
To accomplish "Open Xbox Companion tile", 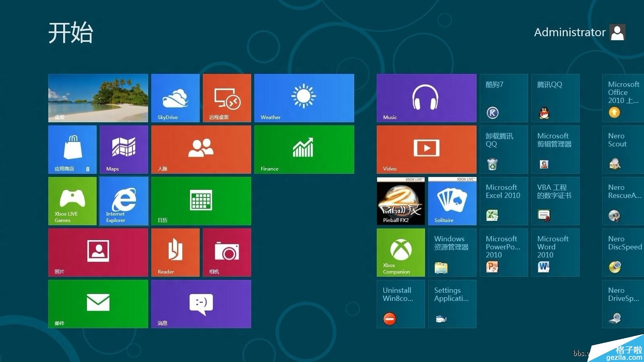I will click(401, 253).
